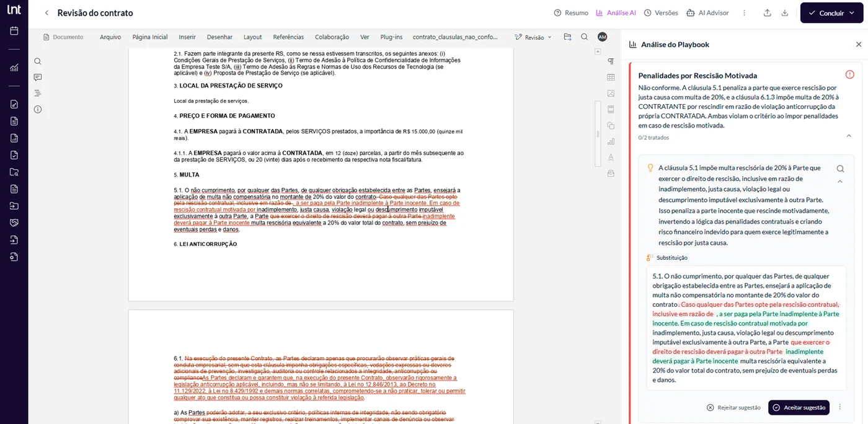Click the Documento tab
Viewport: 868px width, 424px height.
[x=63, y=37]
